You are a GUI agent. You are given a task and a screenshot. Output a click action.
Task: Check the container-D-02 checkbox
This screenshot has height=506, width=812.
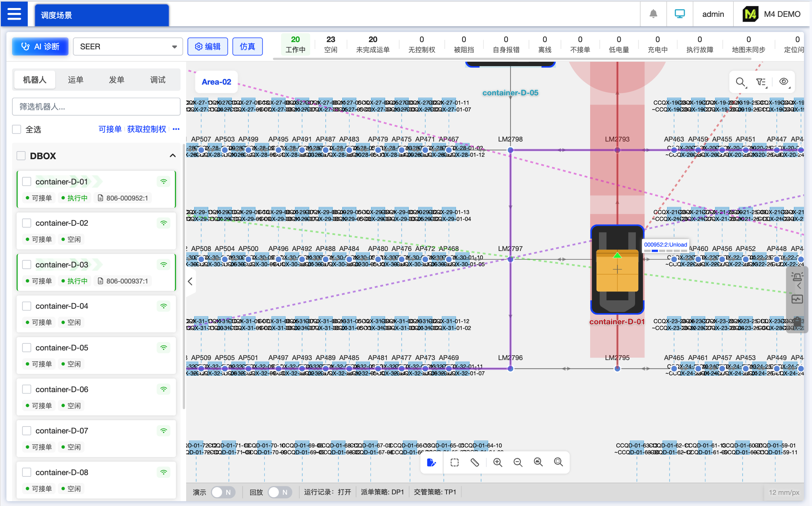[x=27, y=223]
